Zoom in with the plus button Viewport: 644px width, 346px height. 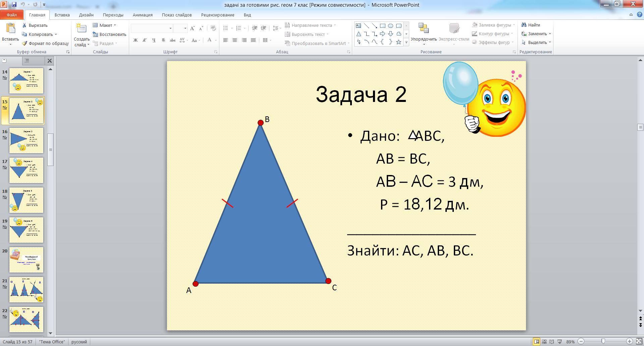[x=630, y=341]
